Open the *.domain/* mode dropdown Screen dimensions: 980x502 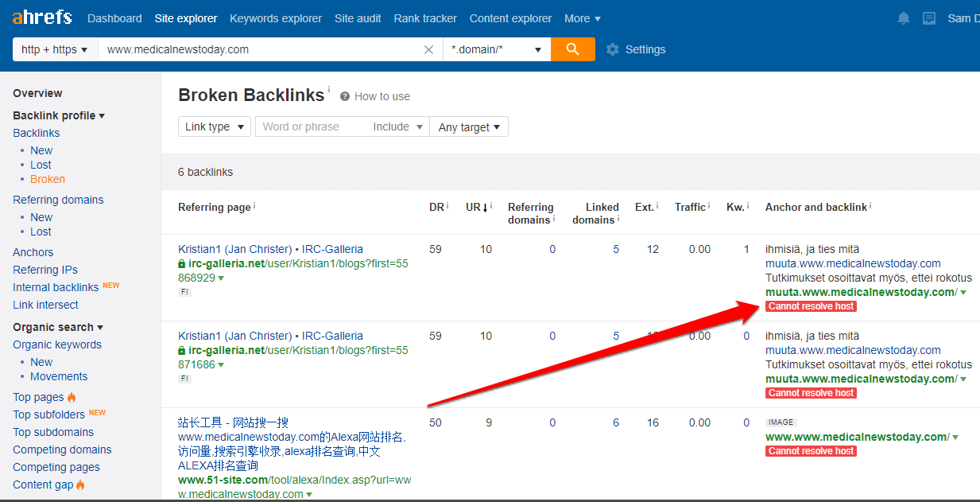[497, 49]
